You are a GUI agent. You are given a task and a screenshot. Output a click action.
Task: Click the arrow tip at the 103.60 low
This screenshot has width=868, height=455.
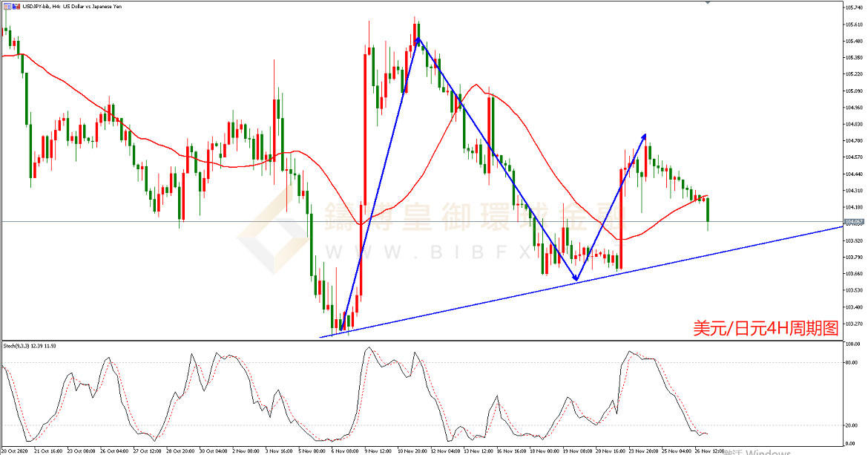click(576, 279)
